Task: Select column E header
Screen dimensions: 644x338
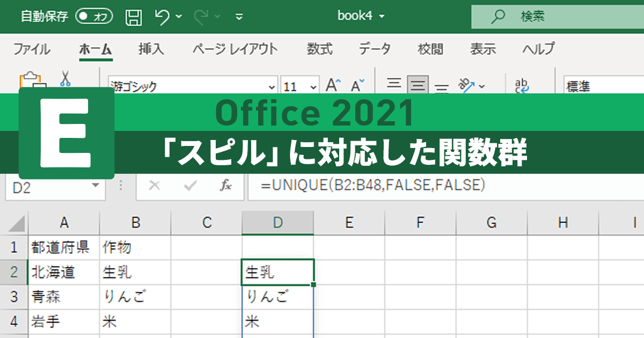Action: [349, 223]
